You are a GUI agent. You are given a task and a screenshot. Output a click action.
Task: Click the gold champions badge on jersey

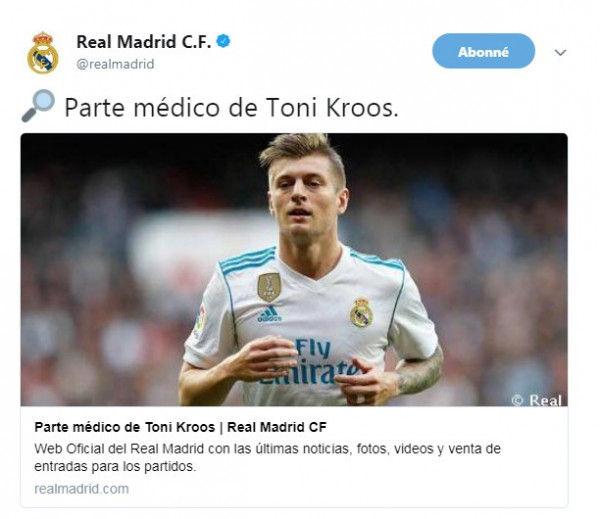[269, 287]
